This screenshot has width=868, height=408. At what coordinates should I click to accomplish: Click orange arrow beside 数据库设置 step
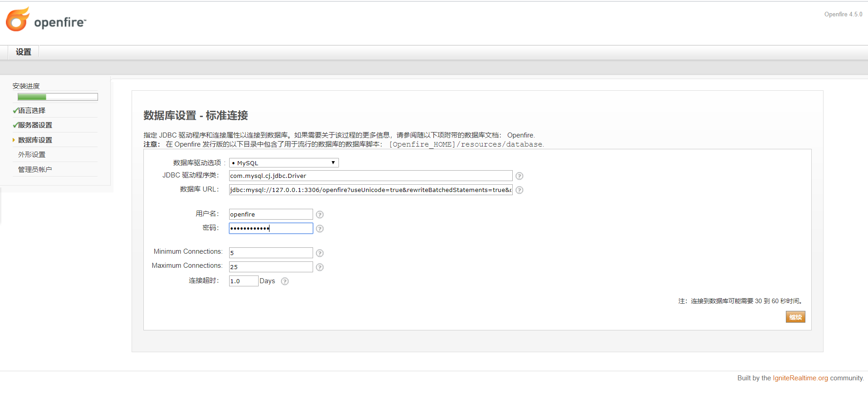tap(14, 140)
